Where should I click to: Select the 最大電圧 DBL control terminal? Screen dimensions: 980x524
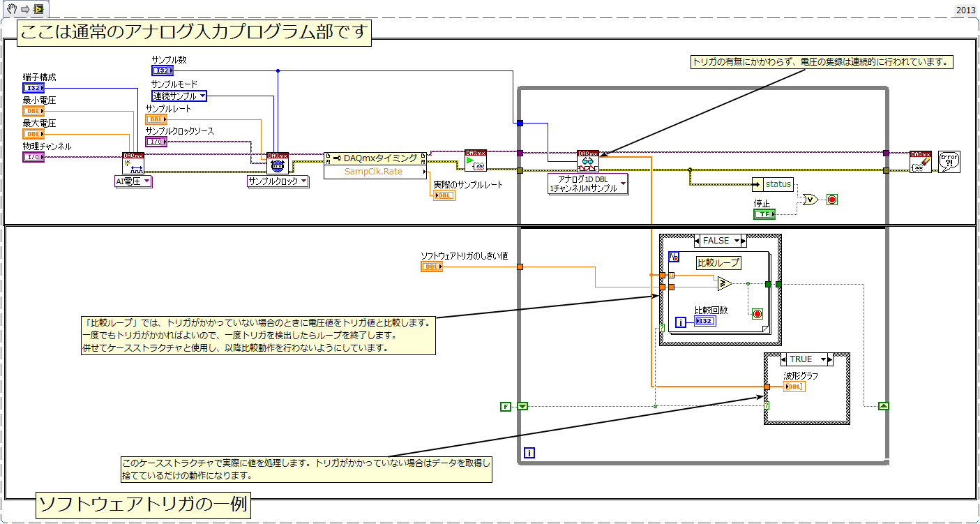pos(33,133)
